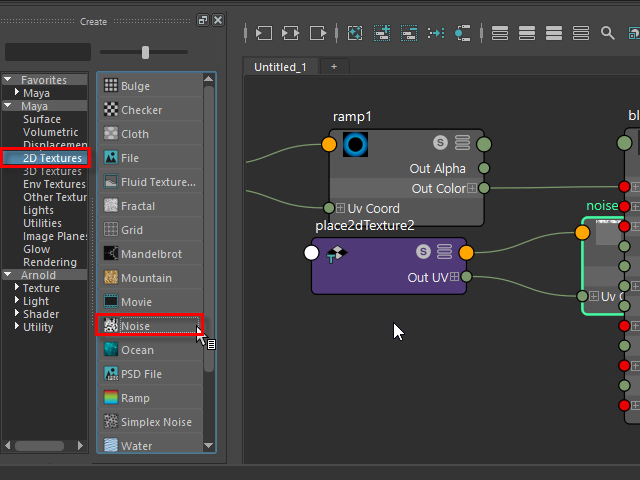Viewport: 640px width, 480px height.
Task: Switch to the Untitled_1 tab
Action: pyautogui.click(x=281, y=67)
